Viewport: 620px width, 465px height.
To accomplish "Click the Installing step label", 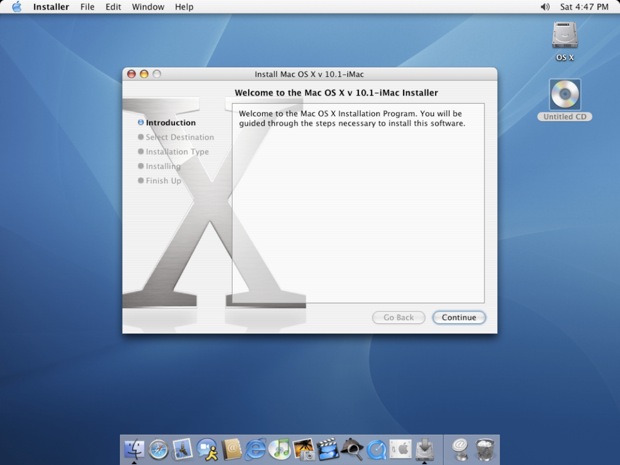I will pos(163,166).
